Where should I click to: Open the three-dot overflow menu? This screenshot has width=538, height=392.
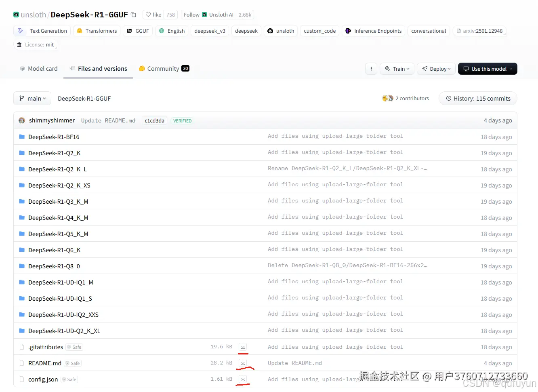371,69
